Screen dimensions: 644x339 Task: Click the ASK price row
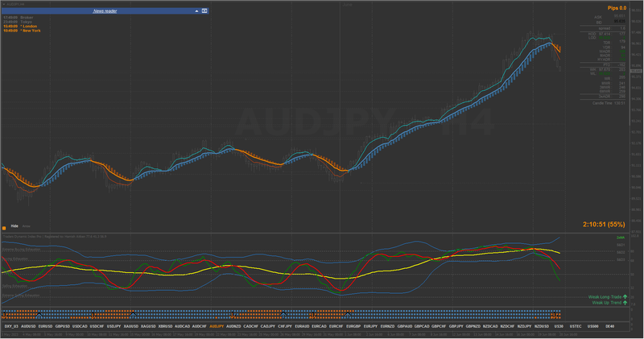(609, 17)
